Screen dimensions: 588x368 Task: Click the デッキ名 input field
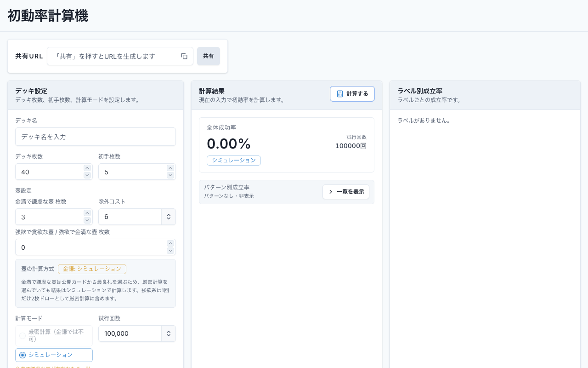click(x=96, y=137)
